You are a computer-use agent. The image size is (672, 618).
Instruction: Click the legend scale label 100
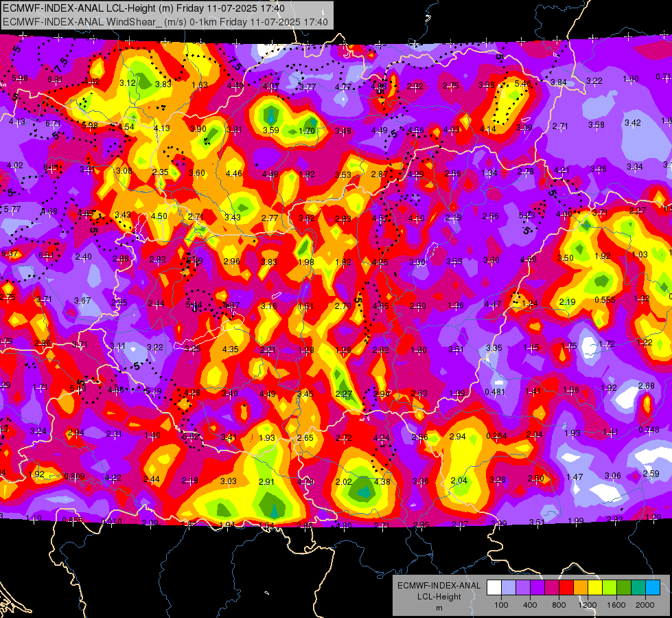[501, 605]
